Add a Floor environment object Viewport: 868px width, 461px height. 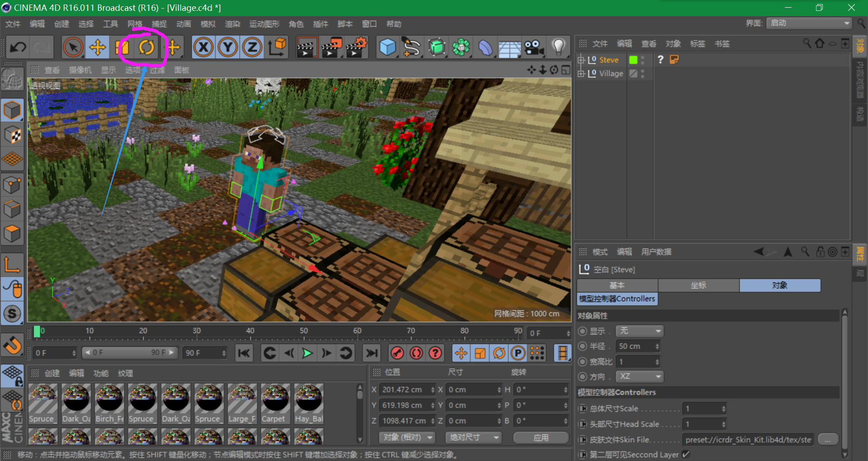pyautogui.click(x=510, y=47)
